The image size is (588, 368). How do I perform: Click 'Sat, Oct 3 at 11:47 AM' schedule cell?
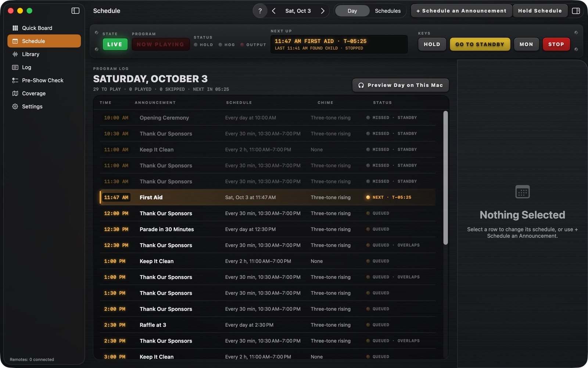click(250, 197)
